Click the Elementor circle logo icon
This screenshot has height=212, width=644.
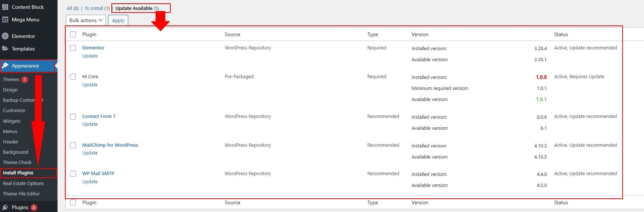[5, 36]
